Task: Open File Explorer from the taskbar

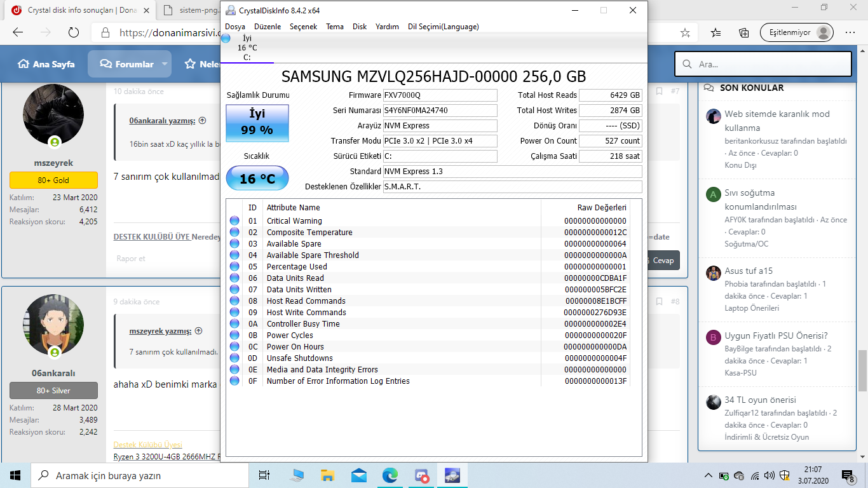Action: tap(327, 475)
